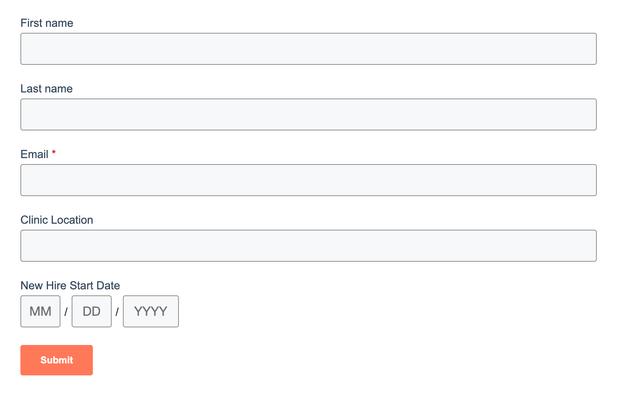Click the slash between DD and YYYY
This screenshot has height=405, width=618.
tap(117, 312)
